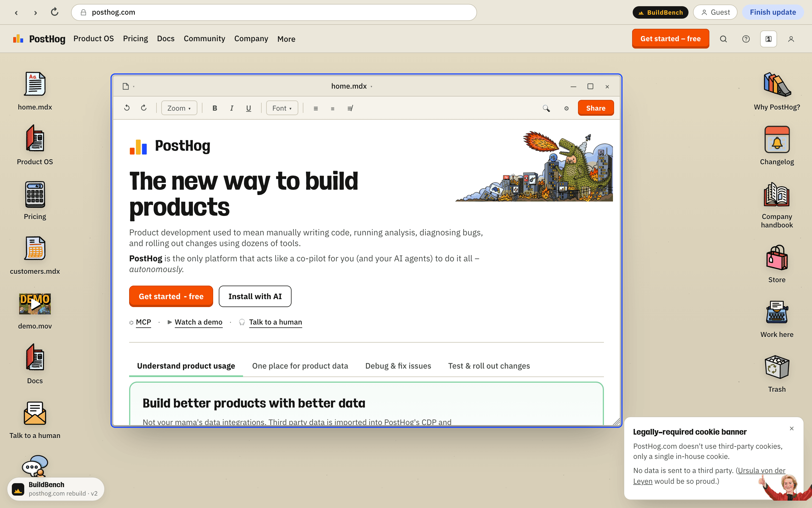
Task: Click the editor search magnifier icon
Action: point(546,108)
